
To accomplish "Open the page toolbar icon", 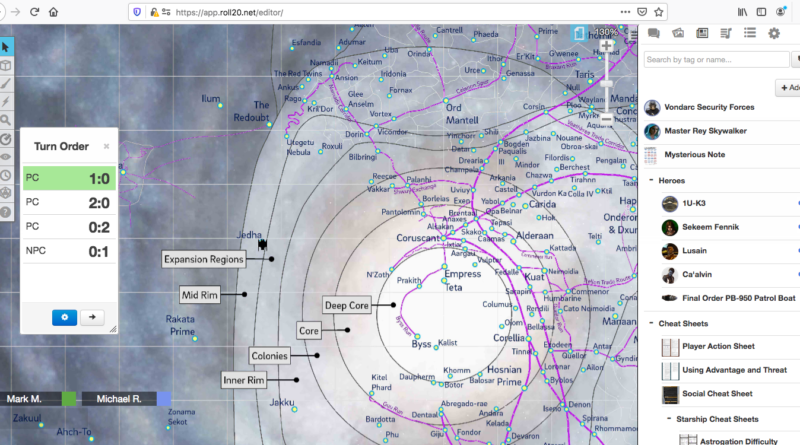I will (x=579, y=34).
